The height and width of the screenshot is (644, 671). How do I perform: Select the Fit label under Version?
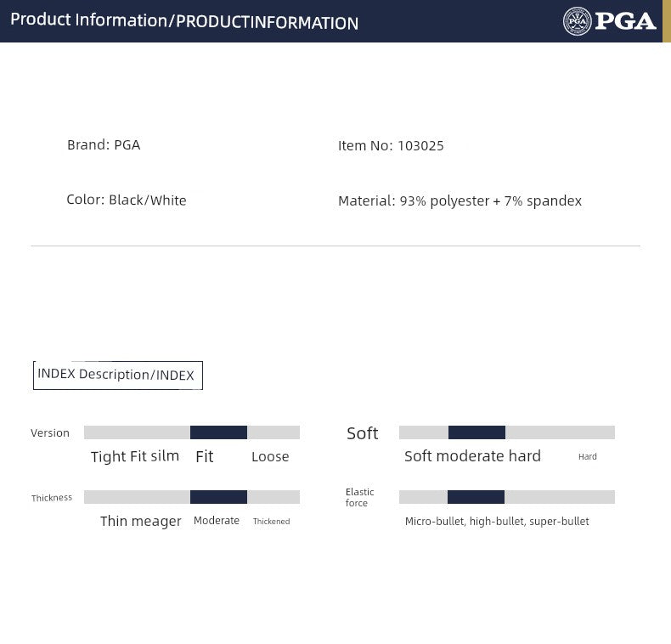[205, 456]
